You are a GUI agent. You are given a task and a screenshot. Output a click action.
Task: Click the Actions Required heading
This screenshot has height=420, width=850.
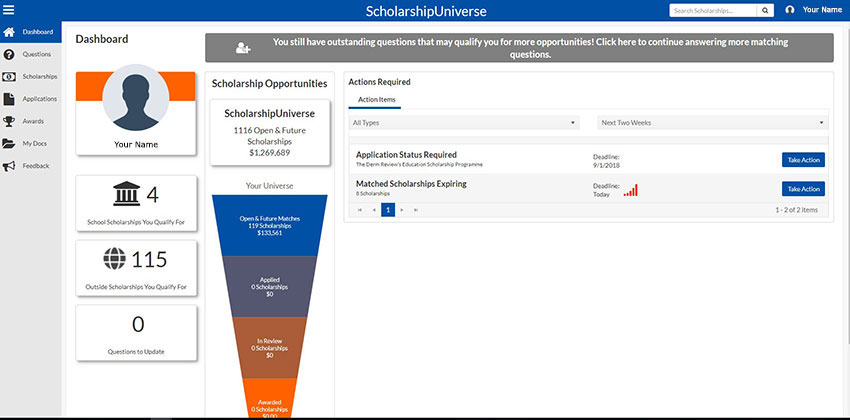pos(379,82)
